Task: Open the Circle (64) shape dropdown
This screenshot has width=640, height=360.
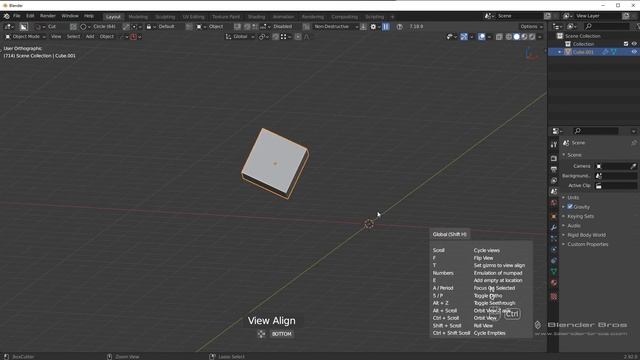Action: click(x=99, y=27)
